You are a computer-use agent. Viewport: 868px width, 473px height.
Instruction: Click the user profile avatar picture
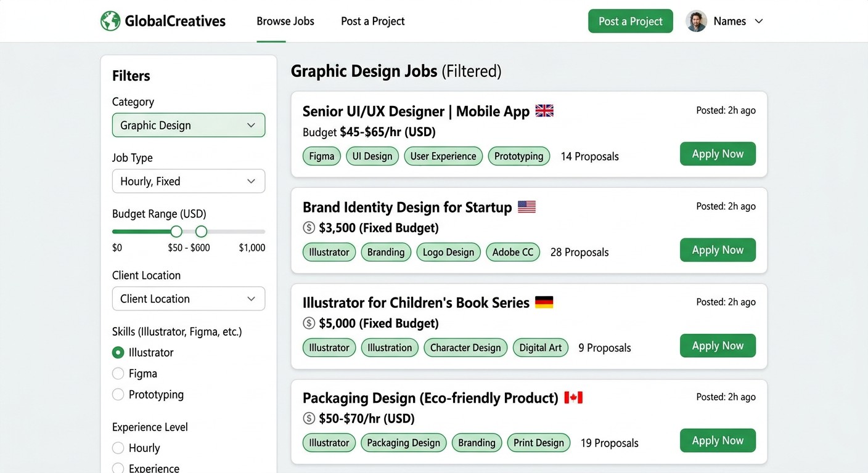point(696,21)
